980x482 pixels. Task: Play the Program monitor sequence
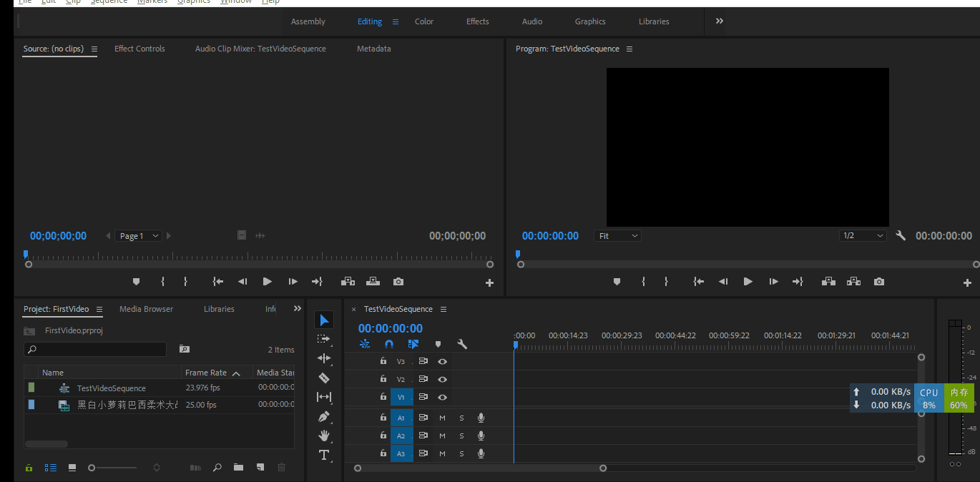point(748,282)
